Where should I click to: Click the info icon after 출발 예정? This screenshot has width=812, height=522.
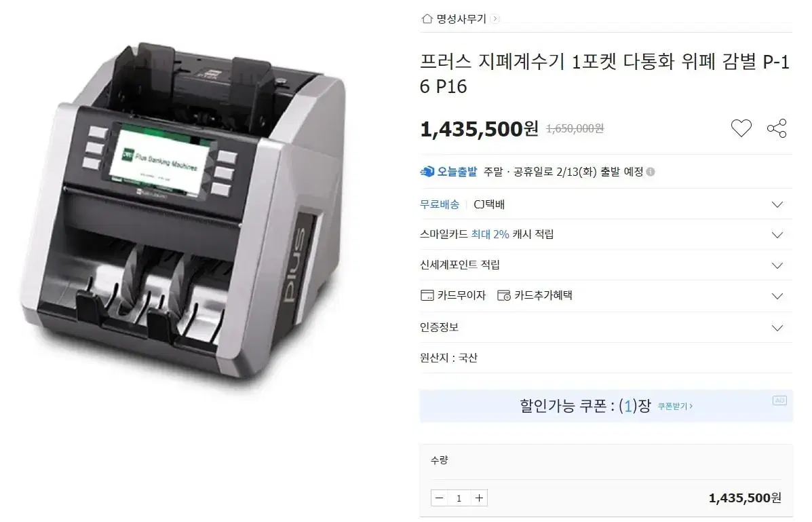pos(651,172)
